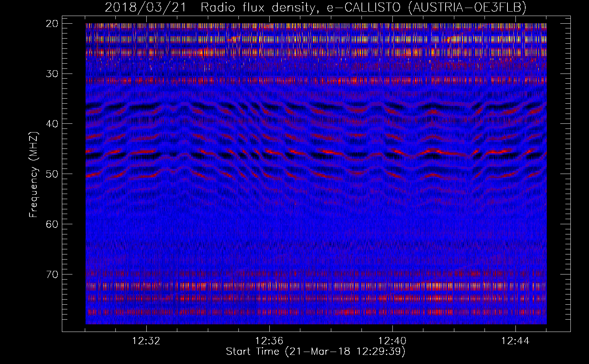Viewport: 589px width, 364px height.
Task: Click the 12:36 time tick label
Action: click(269, 341)
